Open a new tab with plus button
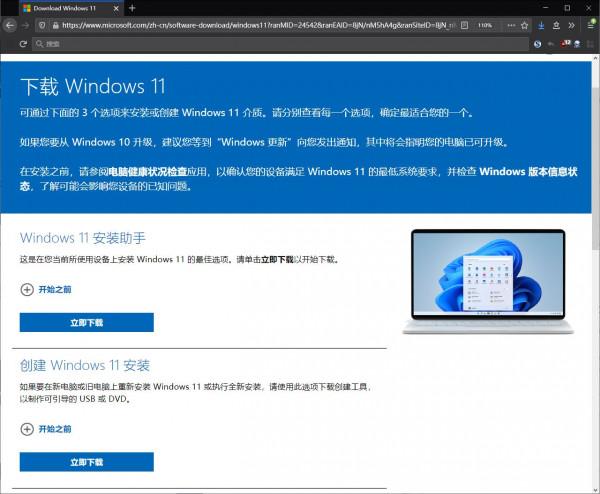600x494 pixels. 132,8
